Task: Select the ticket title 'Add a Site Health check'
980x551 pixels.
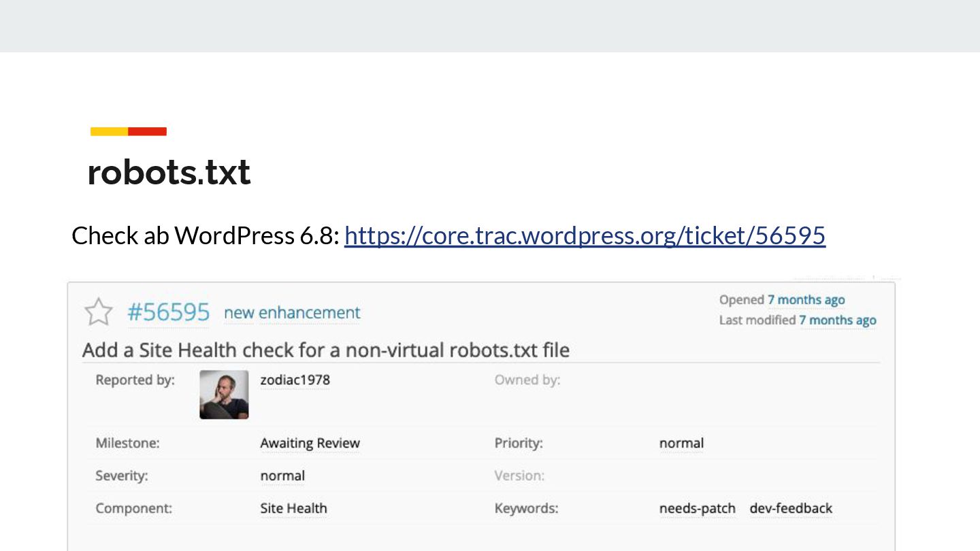Action: [x=326, y=350]
